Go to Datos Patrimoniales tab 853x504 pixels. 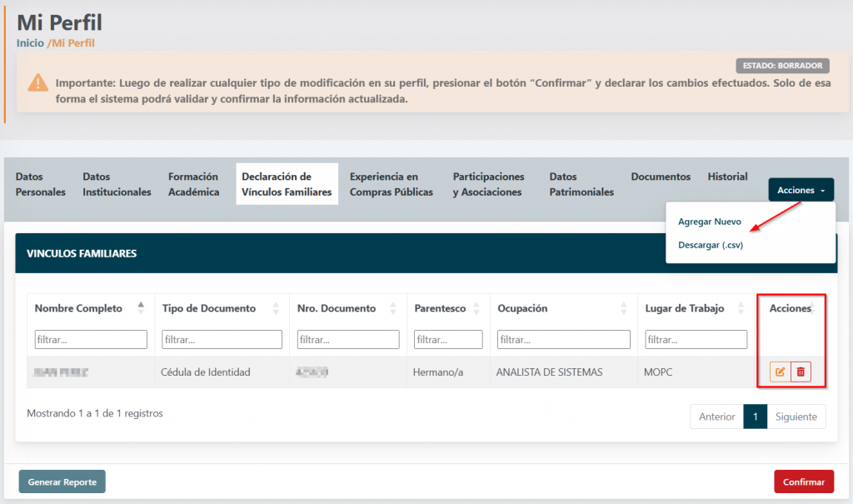pos(581,184)
